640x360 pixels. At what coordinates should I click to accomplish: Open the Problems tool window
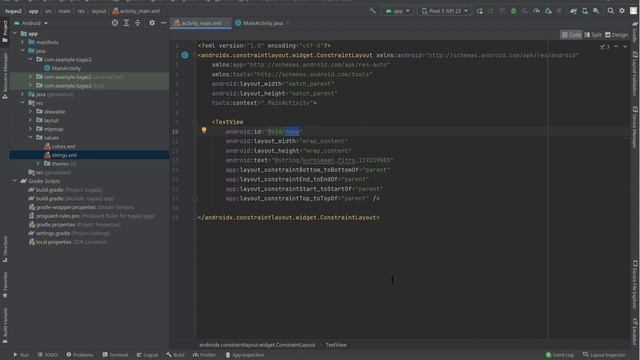80,355
